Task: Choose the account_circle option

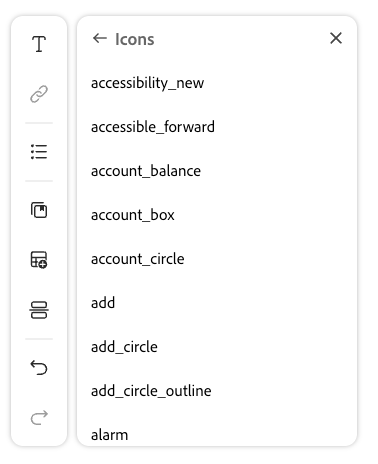Action: pyautogui.click(x=217, y=259)
